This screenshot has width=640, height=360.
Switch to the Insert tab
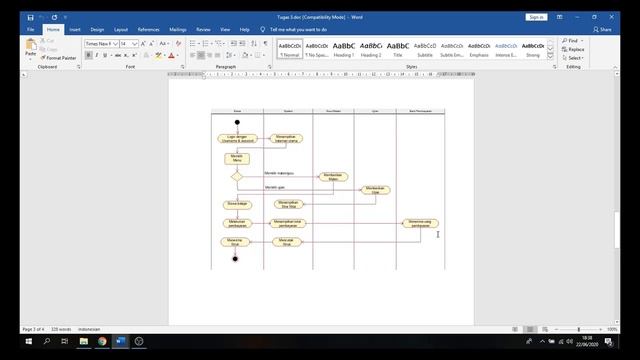[75, 29]
